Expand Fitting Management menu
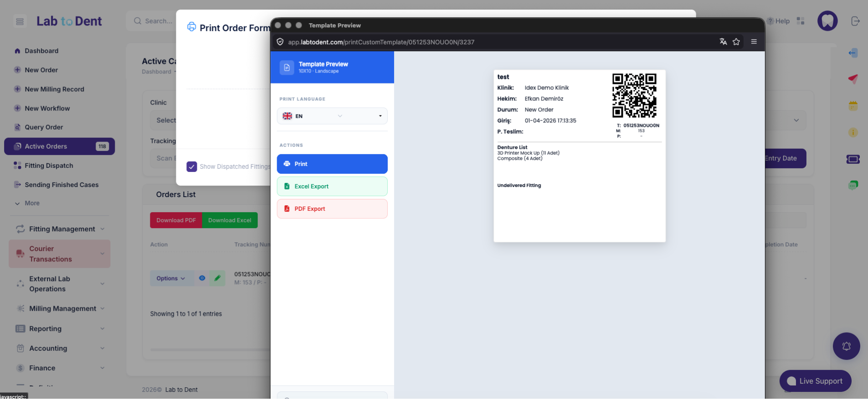Screen dimensions: 868x401 59,229
